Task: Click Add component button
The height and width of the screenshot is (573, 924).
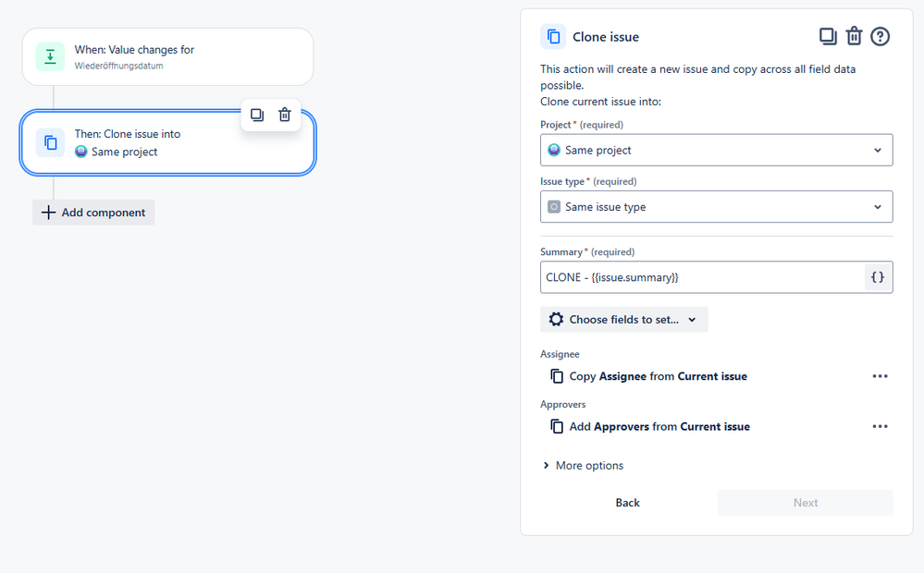Action: [93, 213]
